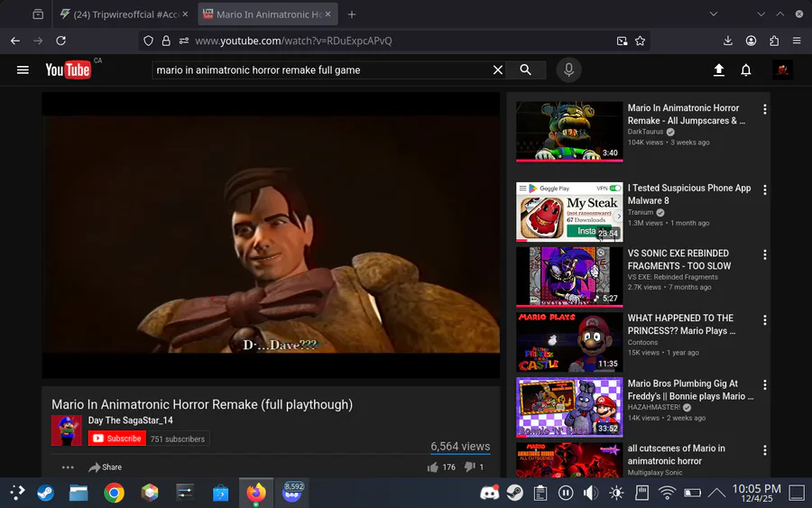The height and width of the screenshot is (508, 812).
Task: Open options menu for All Jumpscares video
Action: pyautogui.click(x=765, y=109)
